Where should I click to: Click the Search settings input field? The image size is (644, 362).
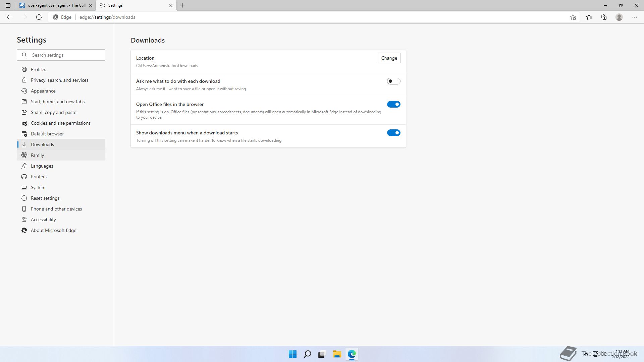pyautogui.click(x=61, y=55)
